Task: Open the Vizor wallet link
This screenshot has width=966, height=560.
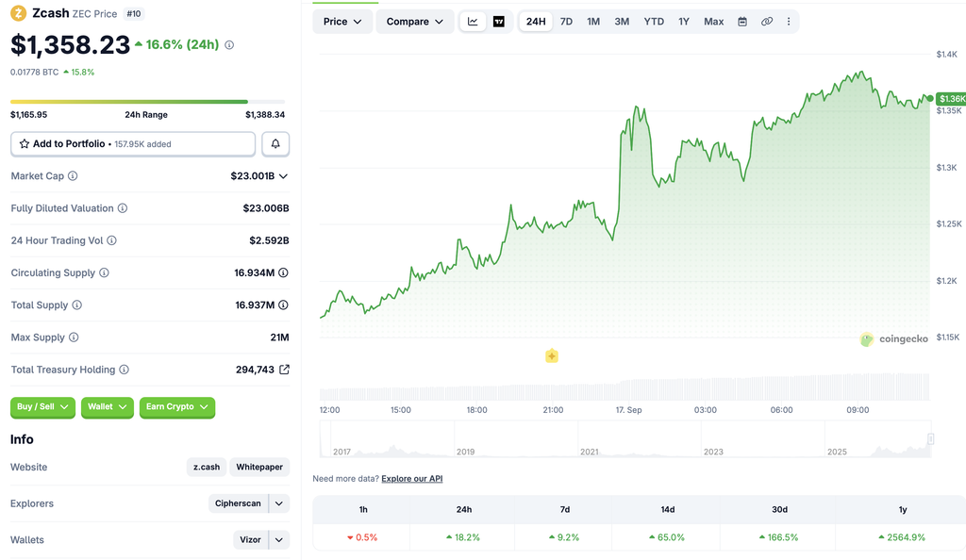Action: [250, 539]
